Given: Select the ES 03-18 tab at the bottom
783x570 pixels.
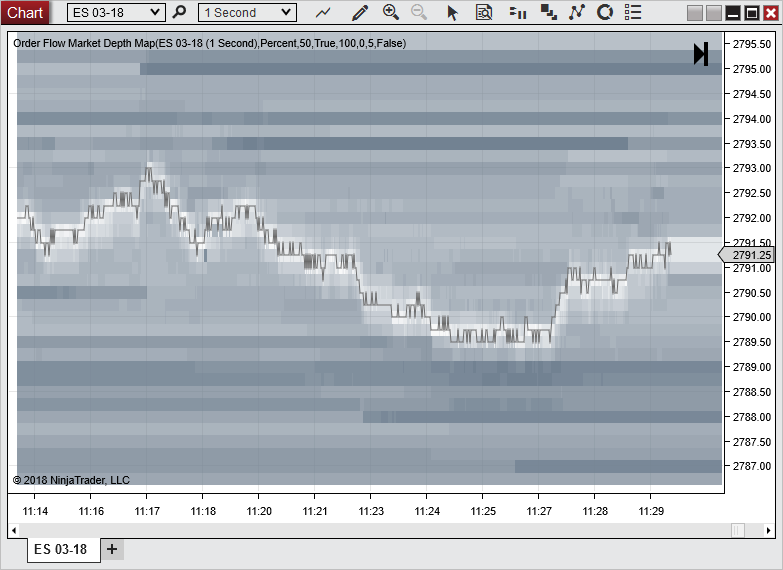Looking at the screenshot, I should (x=61, y=549).
